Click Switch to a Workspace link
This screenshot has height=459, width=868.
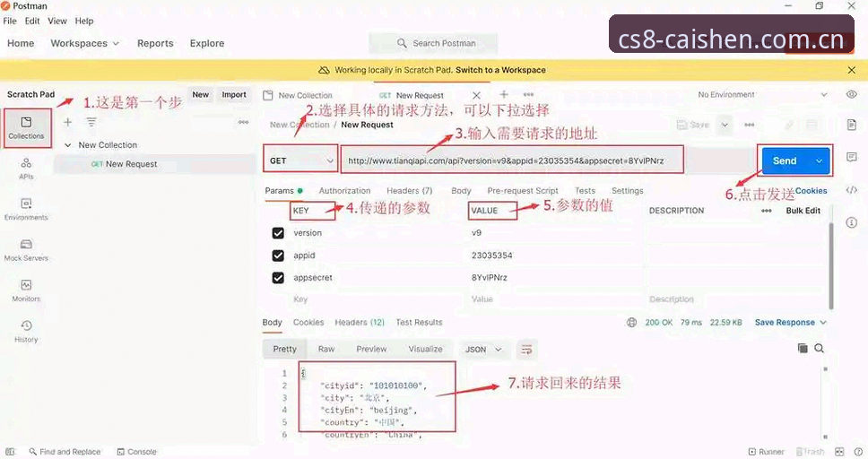click(500, 70)
